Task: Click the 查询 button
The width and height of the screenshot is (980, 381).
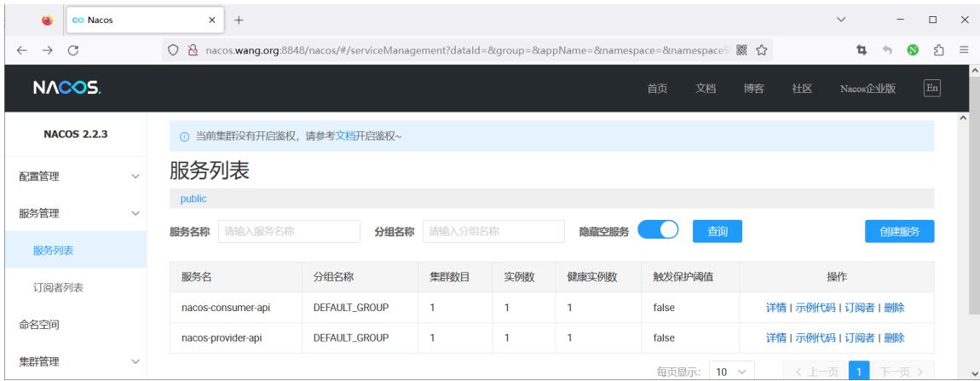Action: pyautogui.click(x=718, y=232)
